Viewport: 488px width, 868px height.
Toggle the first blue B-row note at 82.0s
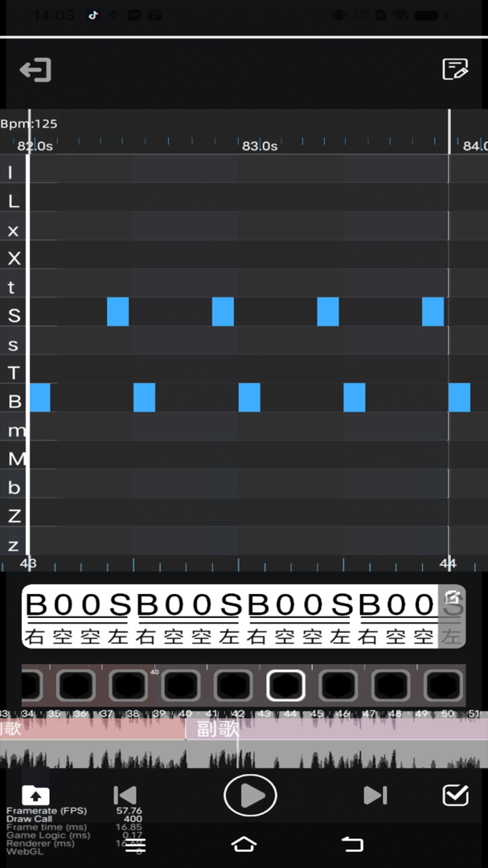coord(39,398)
